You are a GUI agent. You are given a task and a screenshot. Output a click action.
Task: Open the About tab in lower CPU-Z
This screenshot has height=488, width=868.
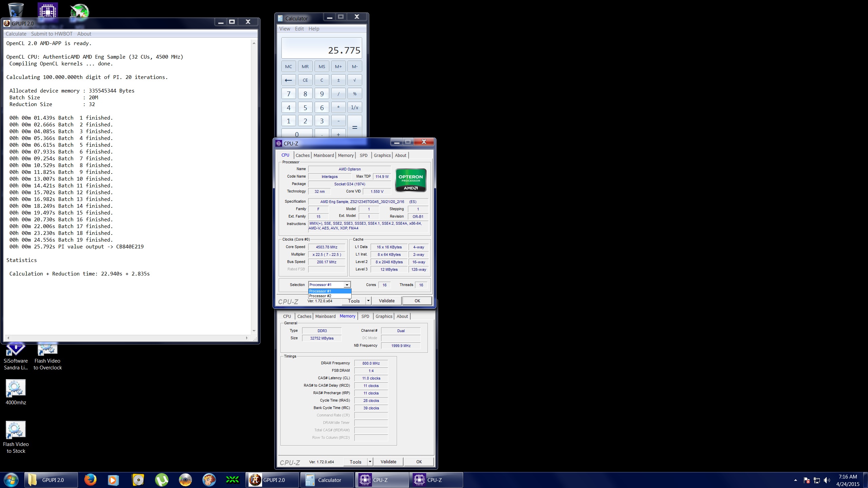(402, 316)
